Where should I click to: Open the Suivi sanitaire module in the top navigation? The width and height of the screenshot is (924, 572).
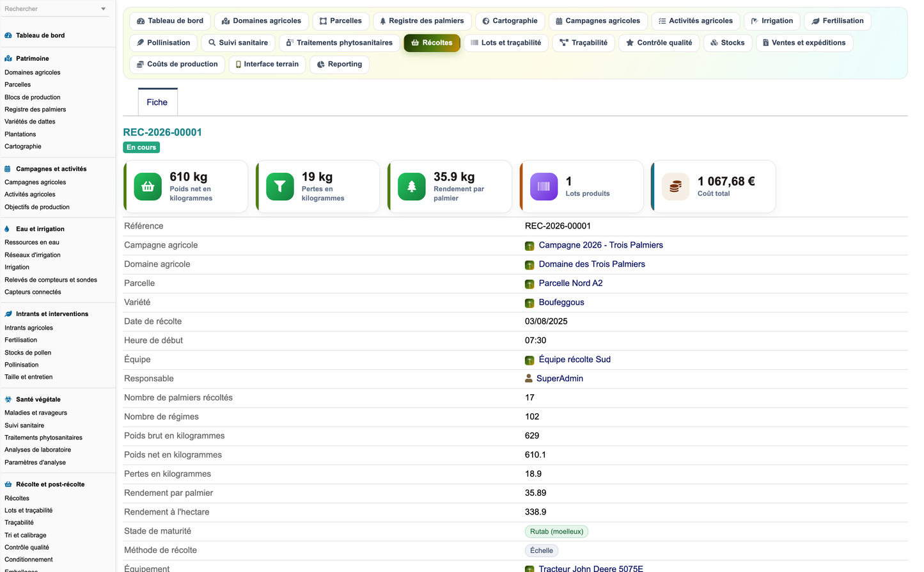[x=239, y=43]
